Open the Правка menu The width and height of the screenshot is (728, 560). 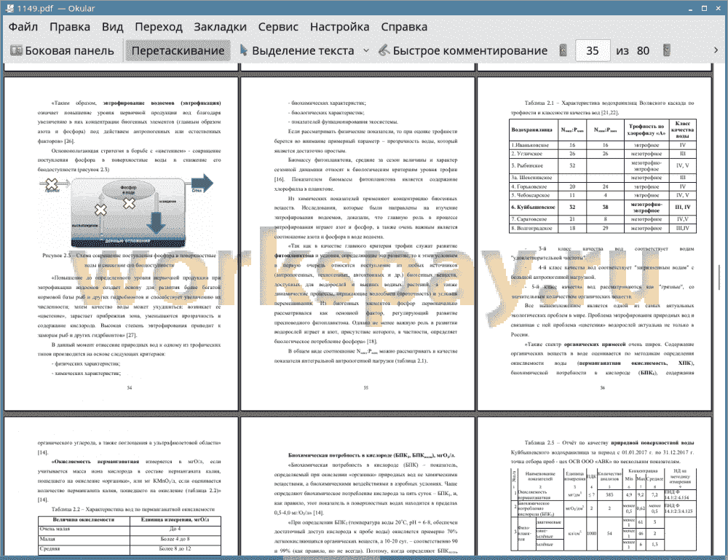click(x=70, y=27)
